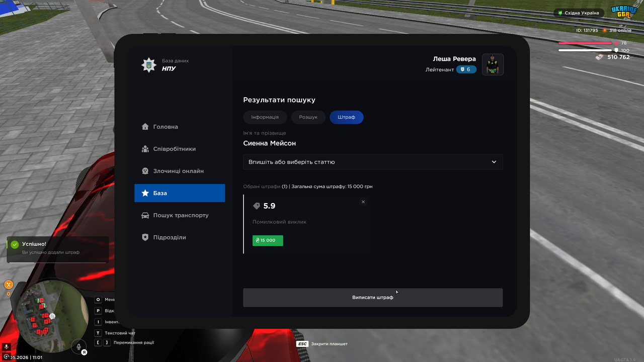The height and width of the screenshot is (362, 644).
Task: Open the Злочинці онлайн section
Action: 180,171
